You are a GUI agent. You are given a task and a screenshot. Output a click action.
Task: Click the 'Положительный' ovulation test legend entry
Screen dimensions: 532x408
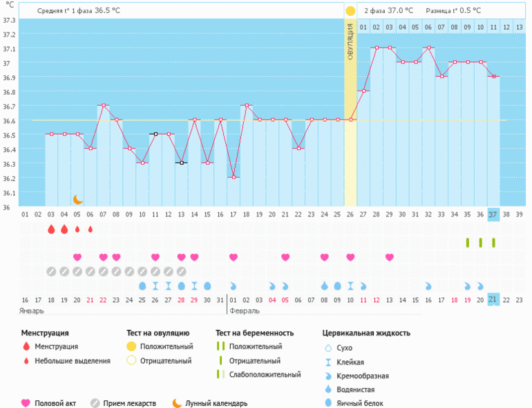[x=166, y=346]
